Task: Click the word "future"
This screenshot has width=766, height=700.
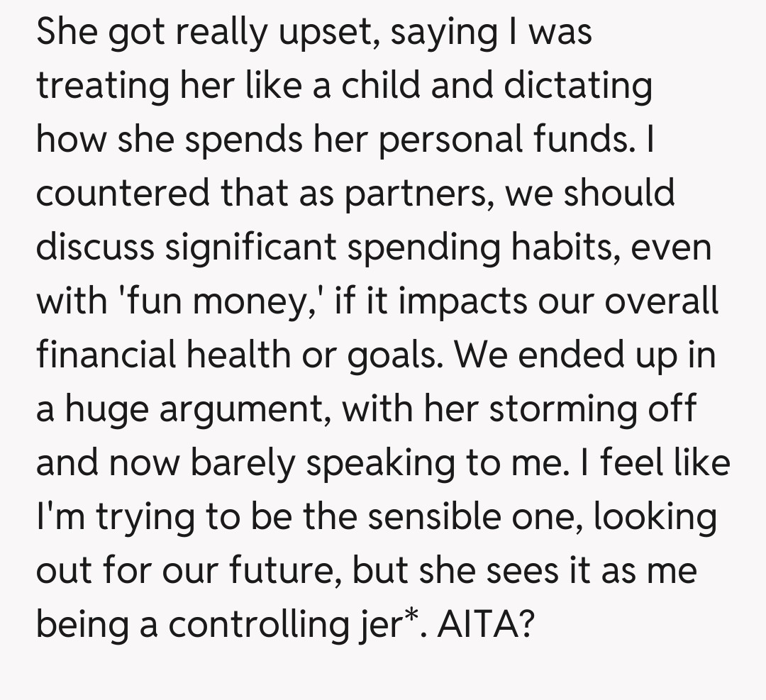Action: (276, 571)
